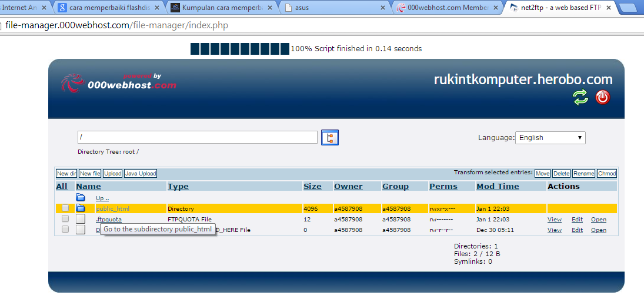Image resolution: width=644 pixels, height=305 pixels.
Task: Click the FTPQUOTA File type cell
Action: point(189,220)
